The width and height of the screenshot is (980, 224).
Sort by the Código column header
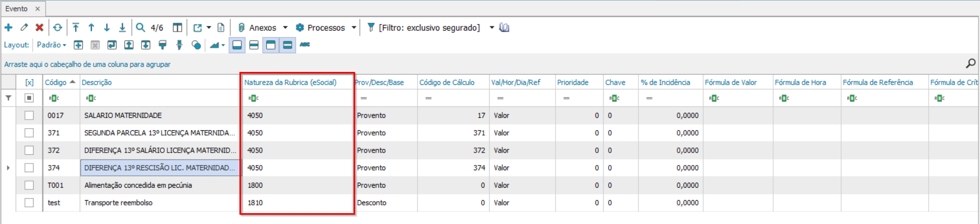coord(56,82)
